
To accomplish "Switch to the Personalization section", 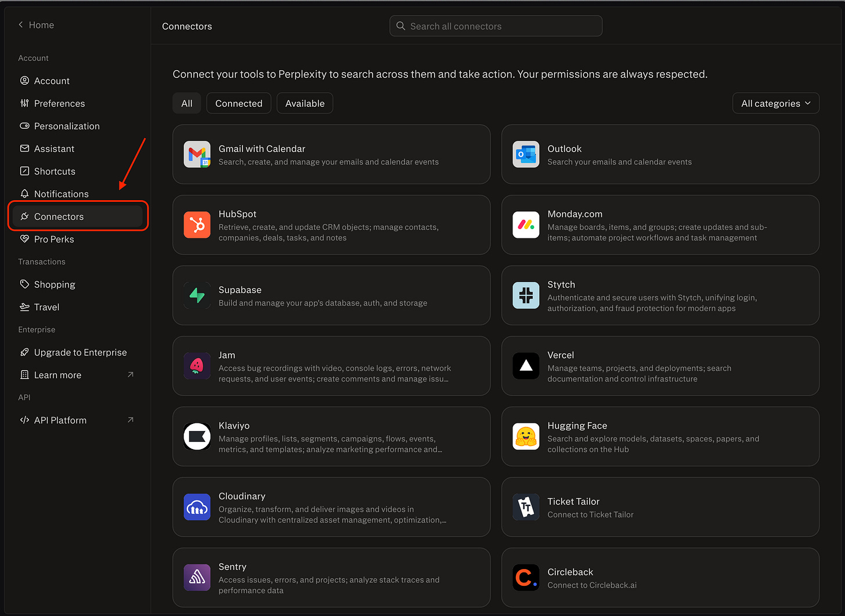I will point(66,126).
